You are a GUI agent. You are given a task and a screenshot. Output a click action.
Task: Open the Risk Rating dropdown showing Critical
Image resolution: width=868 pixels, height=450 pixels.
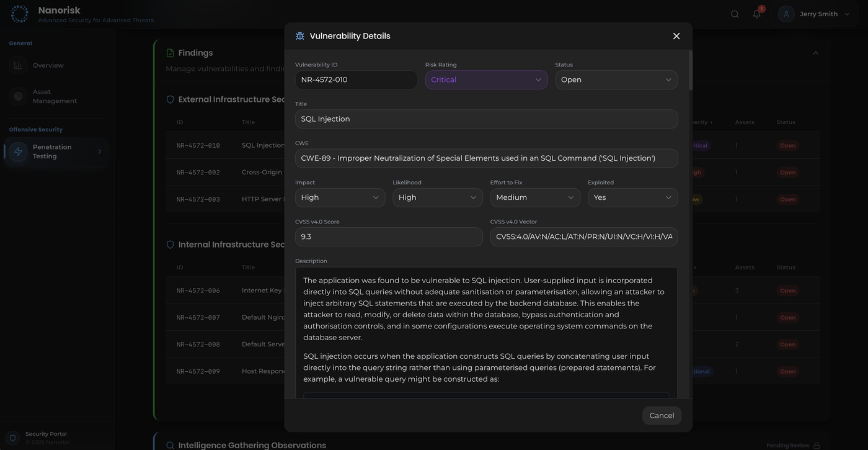point(486,79)
